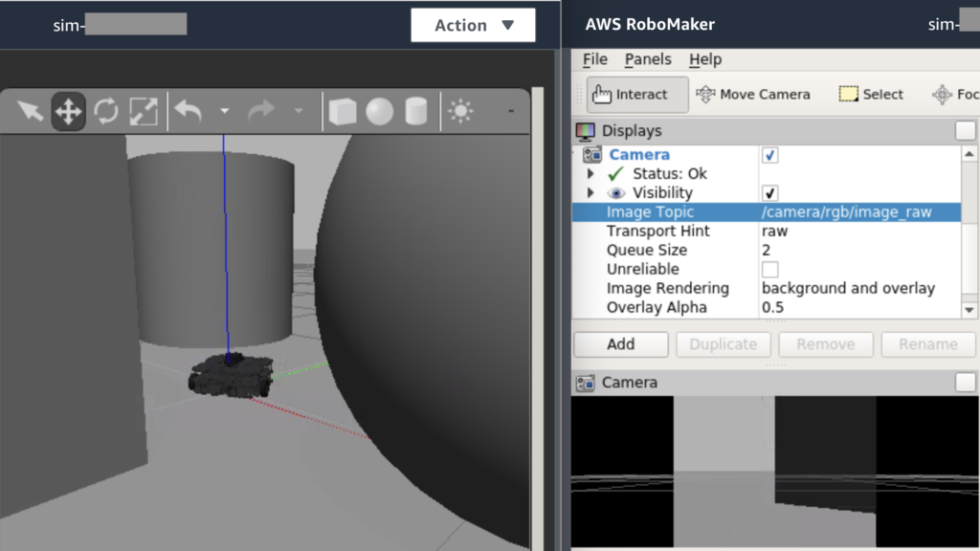This screenshot has height=551, width=980.
Task: Click the Remove button
Action: [826, 344]
